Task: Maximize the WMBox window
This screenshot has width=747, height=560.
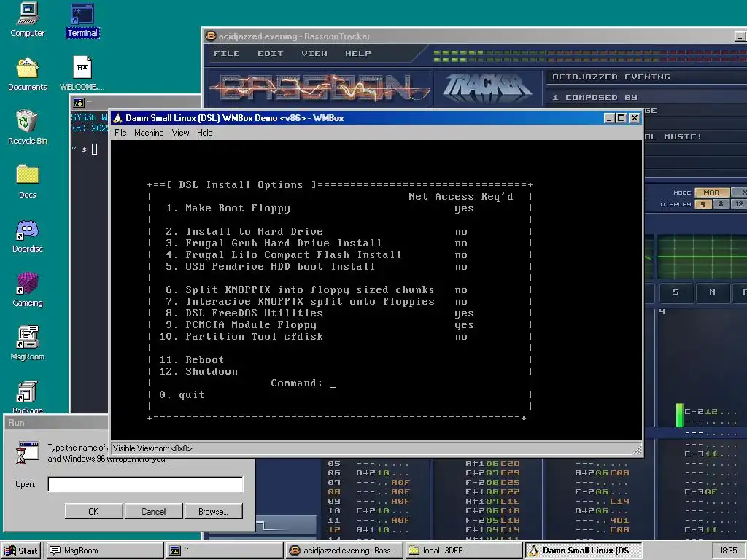Action: point(622,118)
